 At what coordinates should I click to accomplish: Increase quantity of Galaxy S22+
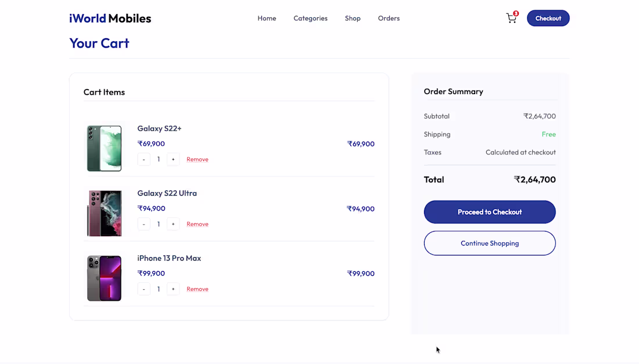point(173,159)
